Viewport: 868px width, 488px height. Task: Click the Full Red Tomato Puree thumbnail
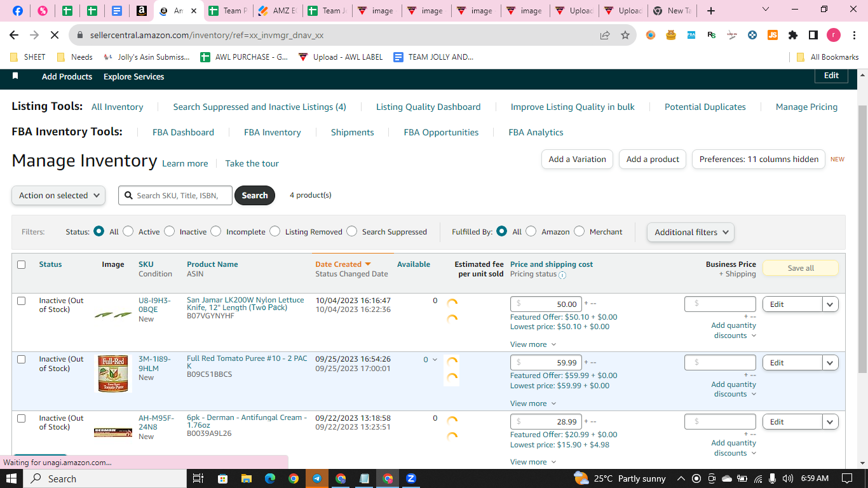point(113,374)
